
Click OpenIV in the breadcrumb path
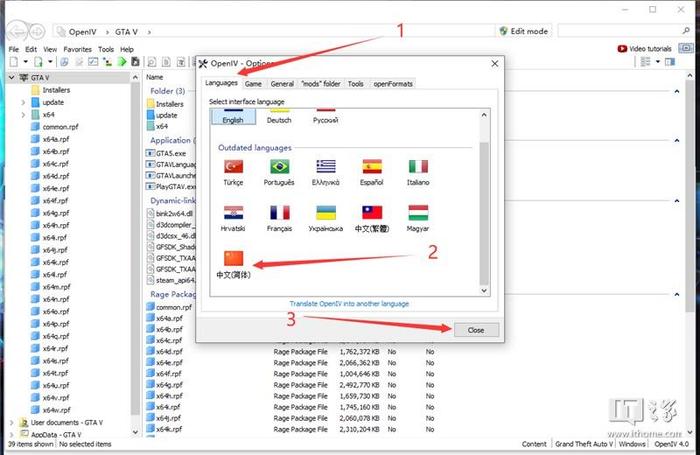coord(83,32)
